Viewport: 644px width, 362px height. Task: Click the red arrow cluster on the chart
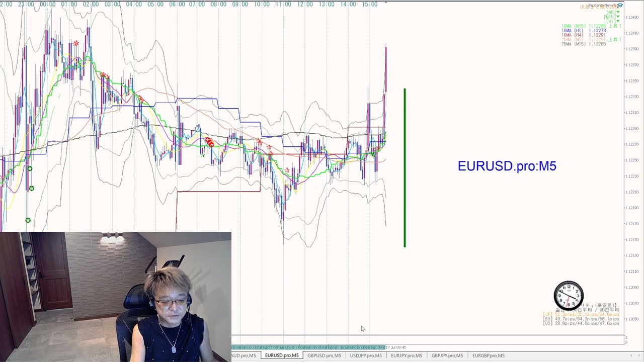coord(209,143)
